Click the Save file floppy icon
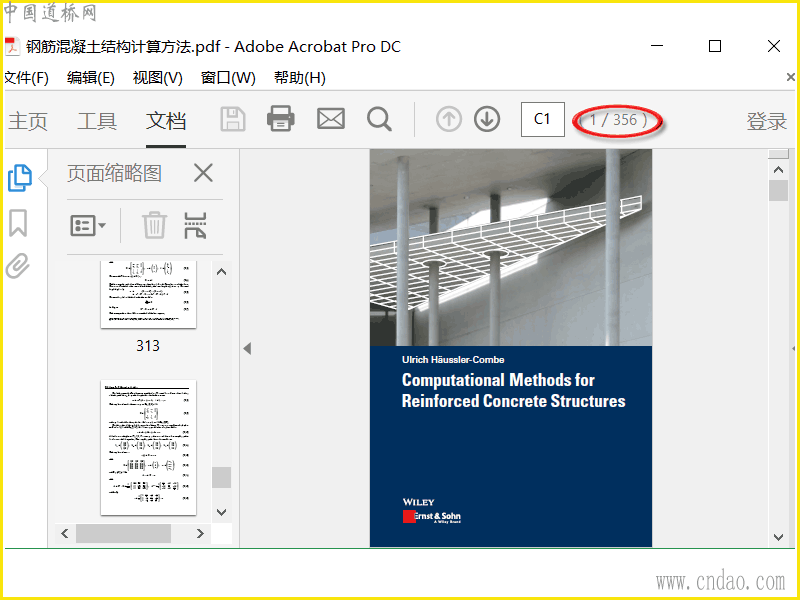 point(233,119)
